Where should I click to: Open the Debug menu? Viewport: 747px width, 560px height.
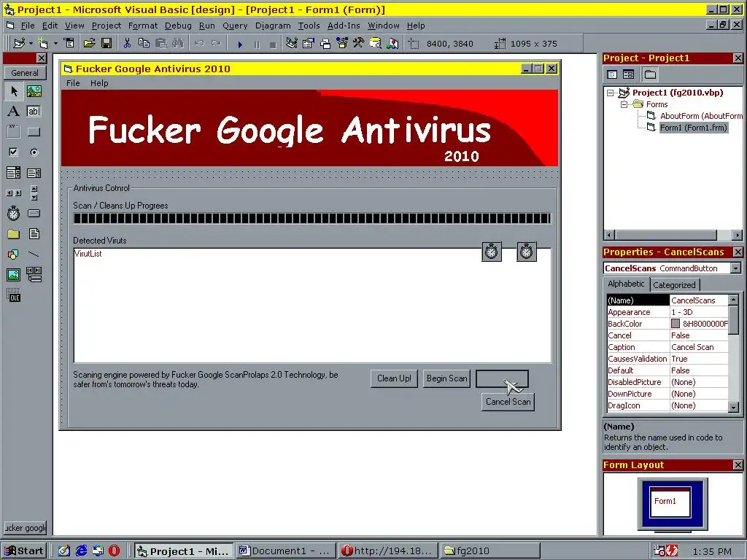pyautogui.click(x=178, y=26)
